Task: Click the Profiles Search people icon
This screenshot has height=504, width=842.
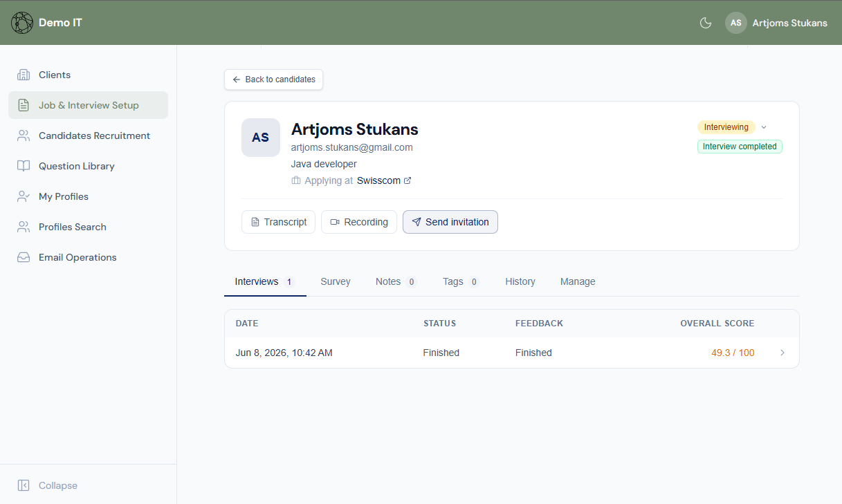Action: click(x=24, y=227)
